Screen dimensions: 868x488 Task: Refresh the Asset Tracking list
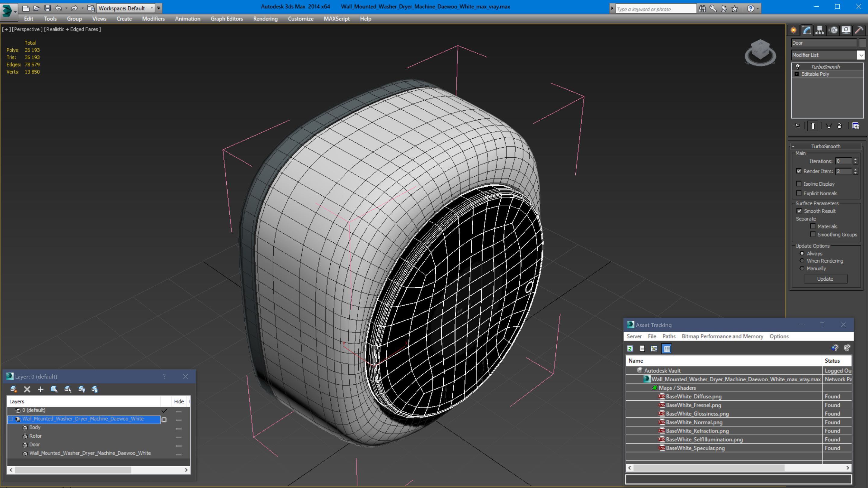[x=630, y=349]
